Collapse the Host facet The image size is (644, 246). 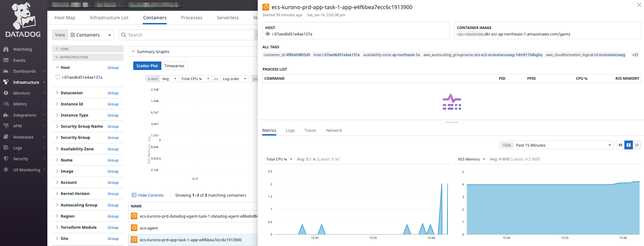pyautogui.click(x=57, y=68)
